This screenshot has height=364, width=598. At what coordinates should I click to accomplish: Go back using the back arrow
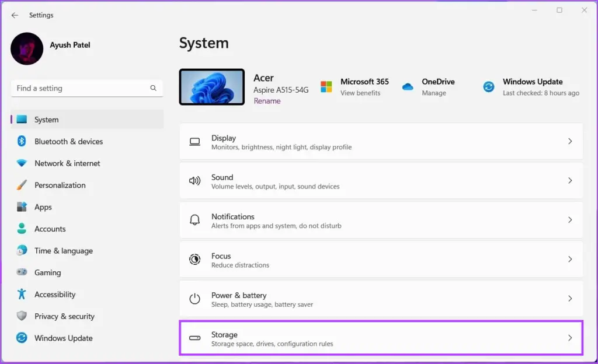[x=15, y=15]
